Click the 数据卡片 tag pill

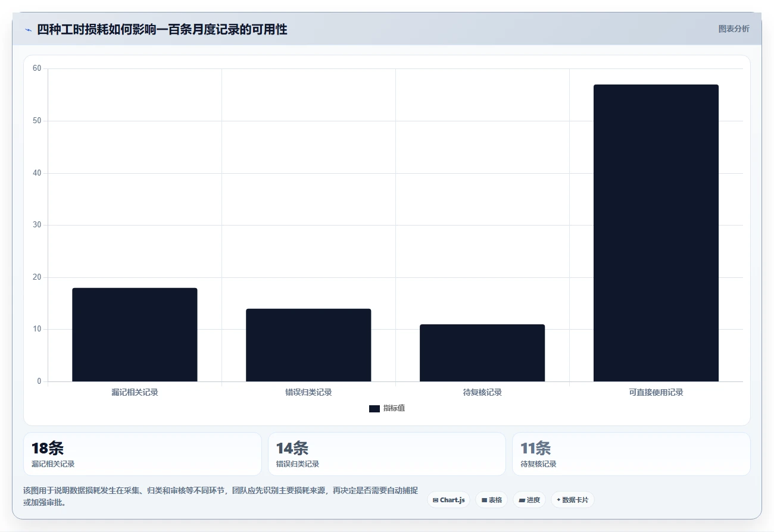click(573, 500)
